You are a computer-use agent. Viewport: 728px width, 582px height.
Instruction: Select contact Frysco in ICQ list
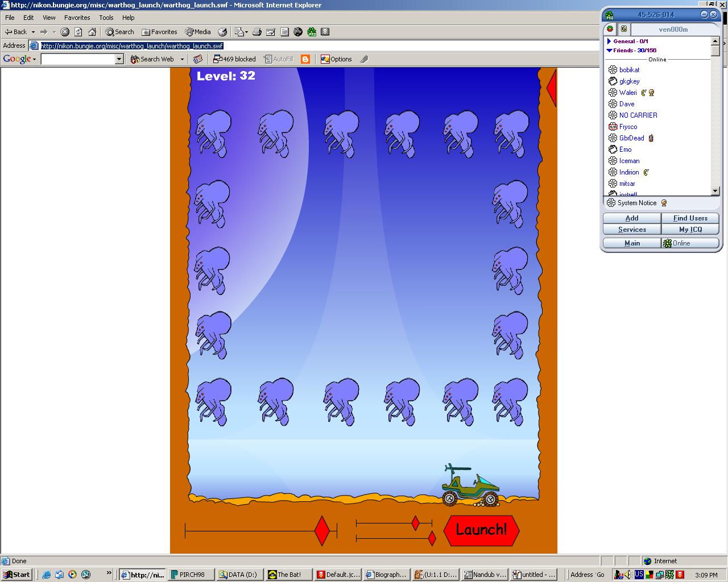(628, 127)
